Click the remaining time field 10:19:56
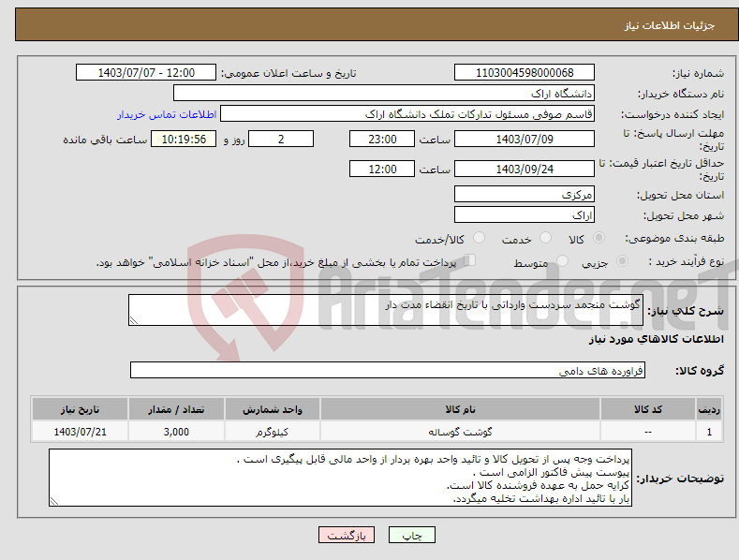The image size is (739, 560). [x=184, y=139]
